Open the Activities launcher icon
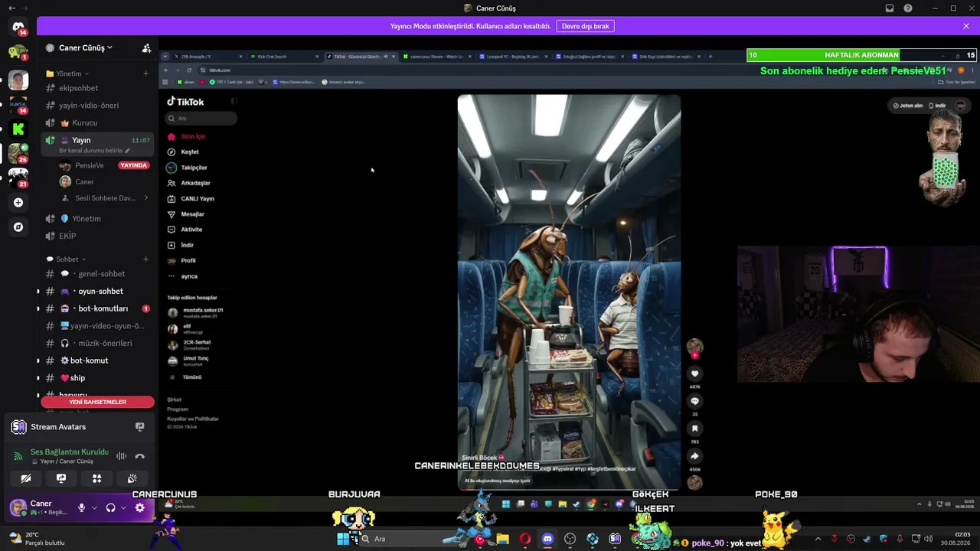980x551 pixels. coord(96,478)
